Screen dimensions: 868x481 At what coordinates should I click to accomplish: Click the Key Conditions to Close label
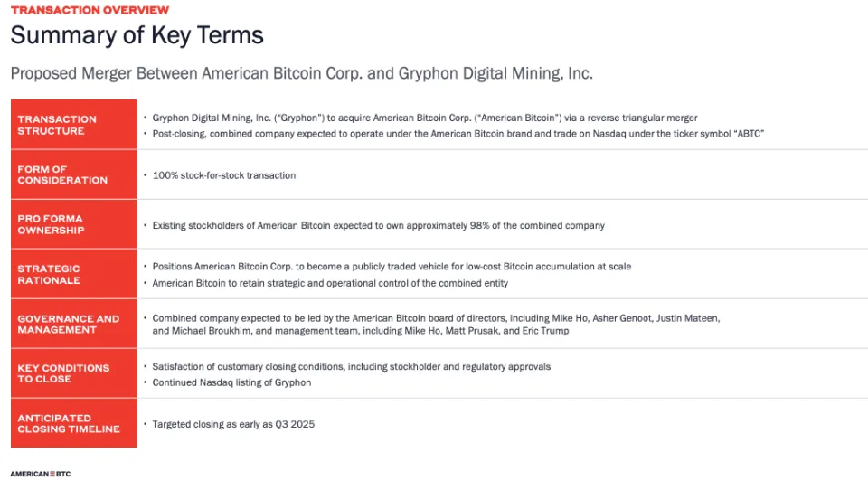(x=73, y=373)
